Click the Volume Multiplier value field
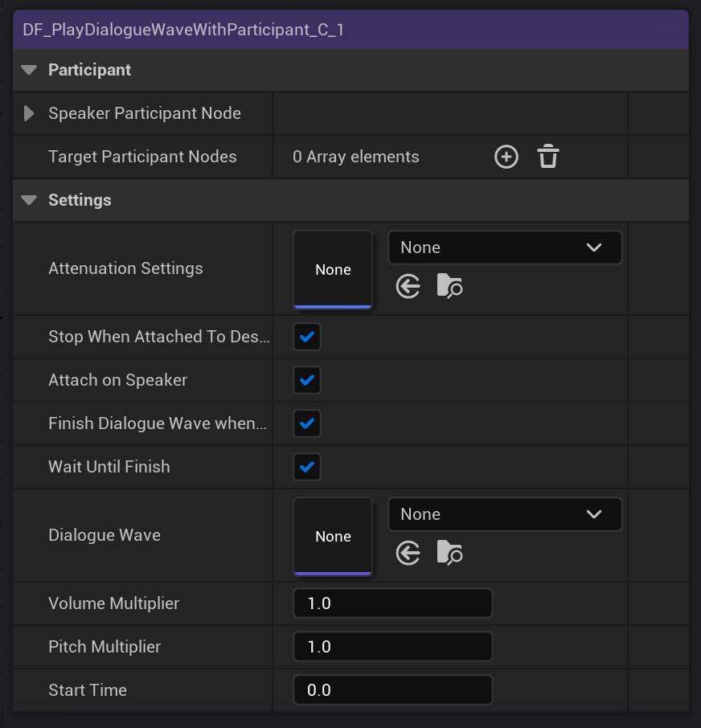701x728 pixels. 392,603
